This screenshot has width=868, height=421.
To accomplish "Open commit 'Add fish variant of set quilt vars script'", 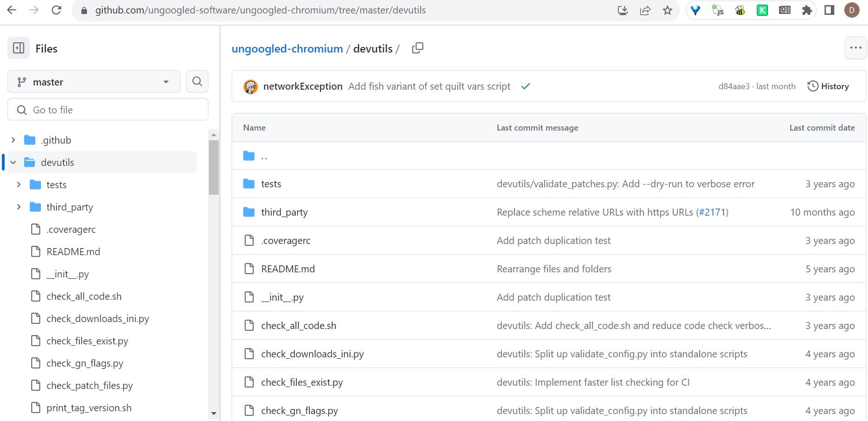I will (x=429, y=86).
